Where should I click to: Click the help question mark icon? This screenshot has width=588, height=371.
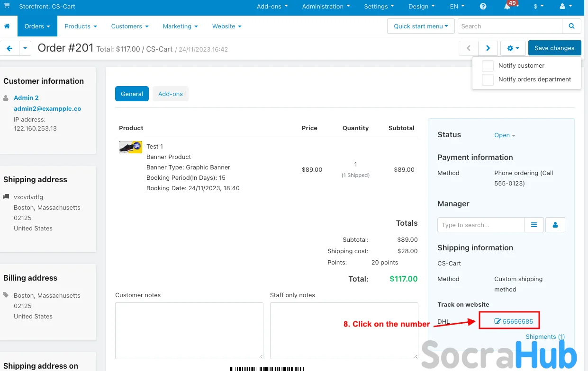point(483,7)
